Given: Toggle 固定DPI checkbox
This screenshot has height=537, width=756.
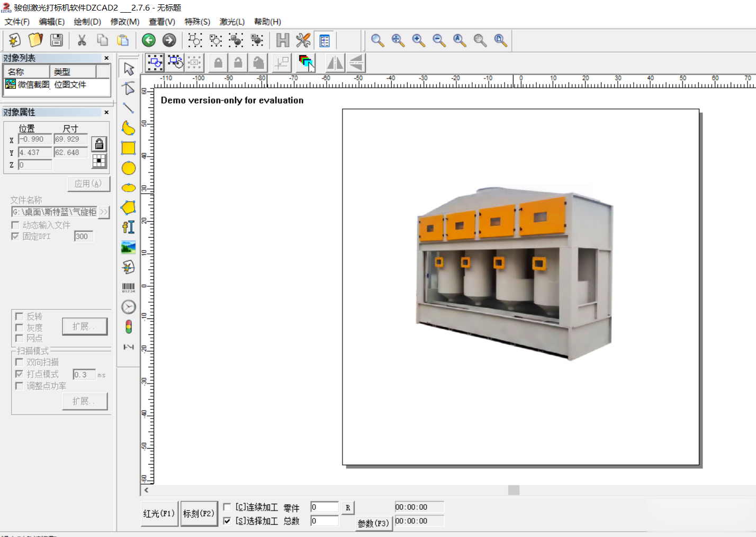Looking at the screenshot, I should 15,236.
